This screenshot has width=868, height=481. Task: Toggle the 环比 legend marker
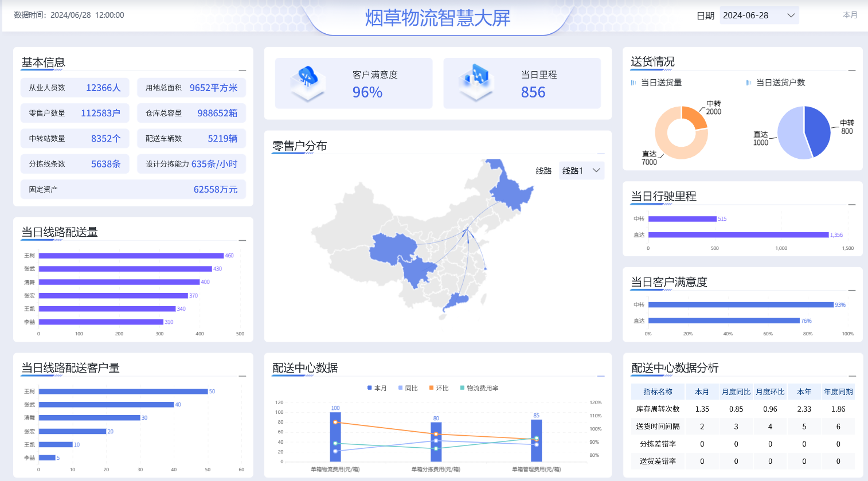pyautogui.click(x=432, y=388)
